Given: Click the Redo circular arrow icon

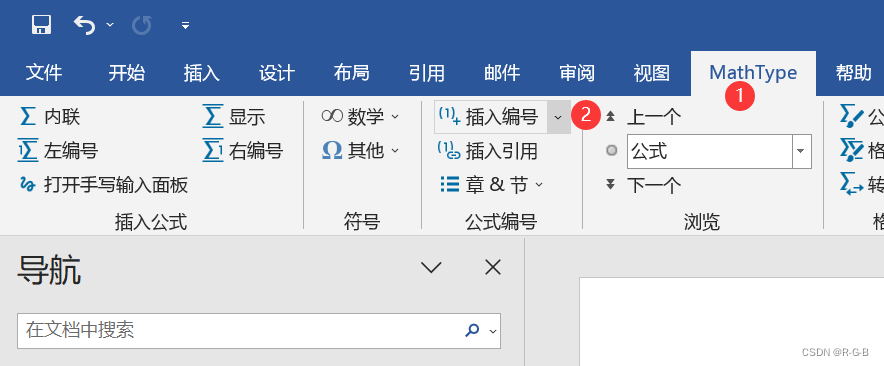Looking at the screenshot, I should coord(142,25).
